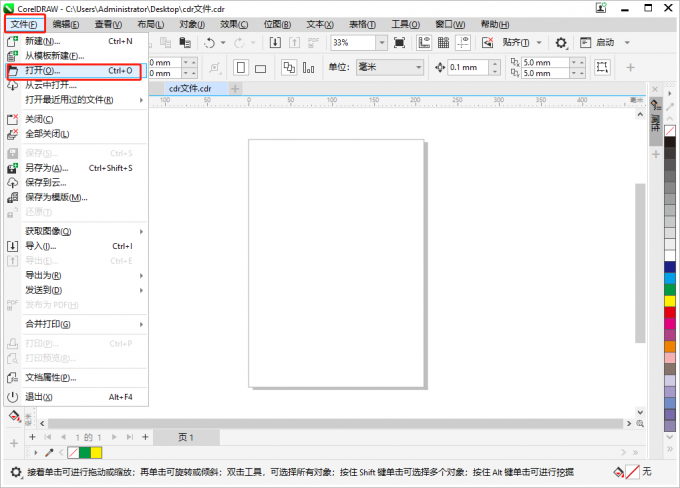Click the vertical scrollbar thumb
This screenshot has width=680, height=488.
pyautogui.click(x=640, y=263)
